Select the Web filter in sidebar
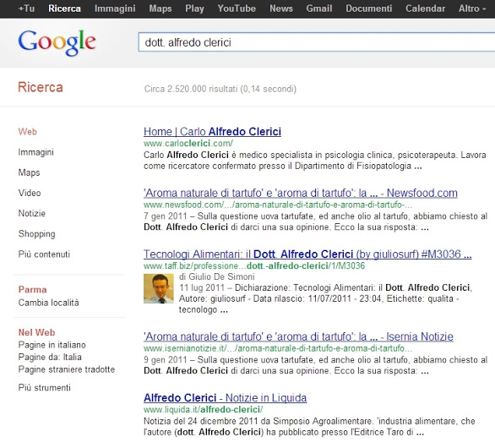 tap(28, 131)
